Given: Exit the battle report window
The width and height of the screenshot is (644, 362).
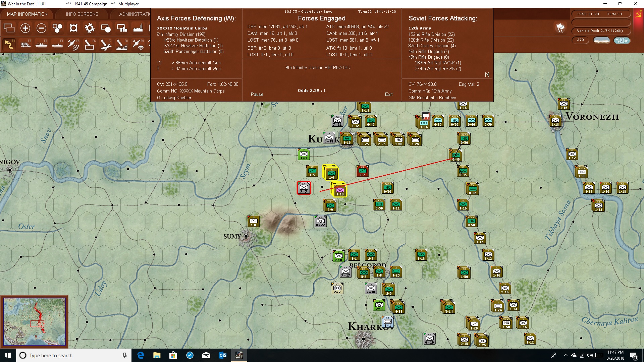Looking at the screenshot, I should click(389, 95).
